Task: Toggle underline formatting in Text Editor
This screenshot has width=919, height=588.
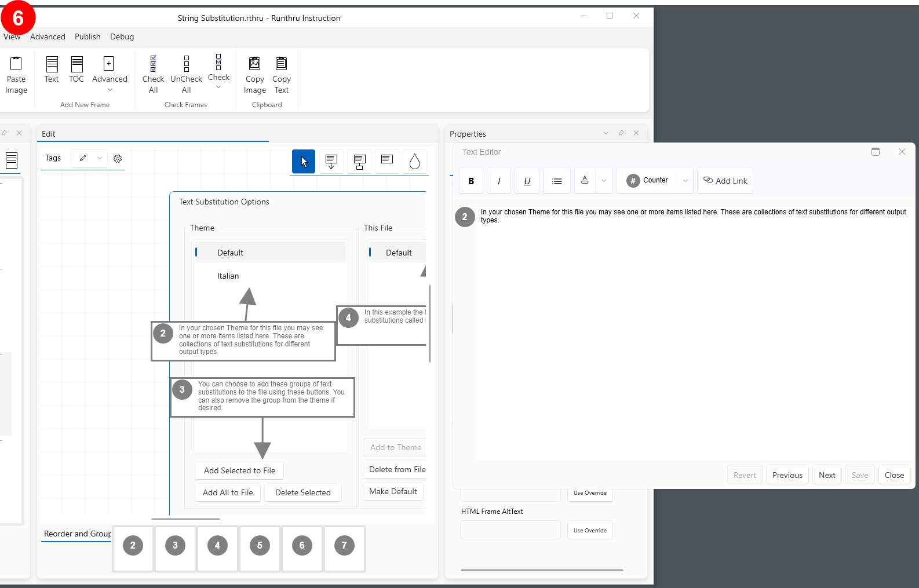Action: pyautogui.click(x=527, y=181)
